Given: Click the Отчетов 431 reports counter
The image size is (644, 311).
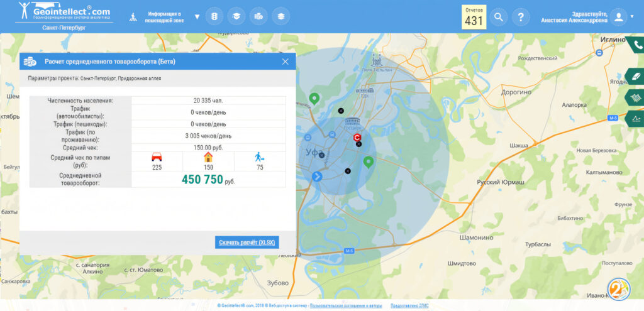Looking at the screenshot, I should click(x=474, y=17).
